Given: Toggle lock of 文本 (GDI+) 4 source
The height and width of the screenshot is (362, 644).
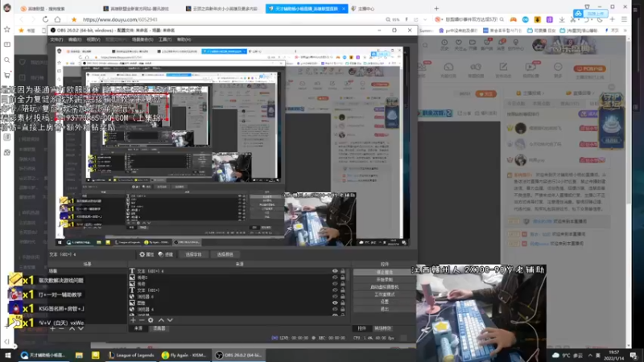Looking at the screenshot, I should pyautogui.click(x=343, y=271).
